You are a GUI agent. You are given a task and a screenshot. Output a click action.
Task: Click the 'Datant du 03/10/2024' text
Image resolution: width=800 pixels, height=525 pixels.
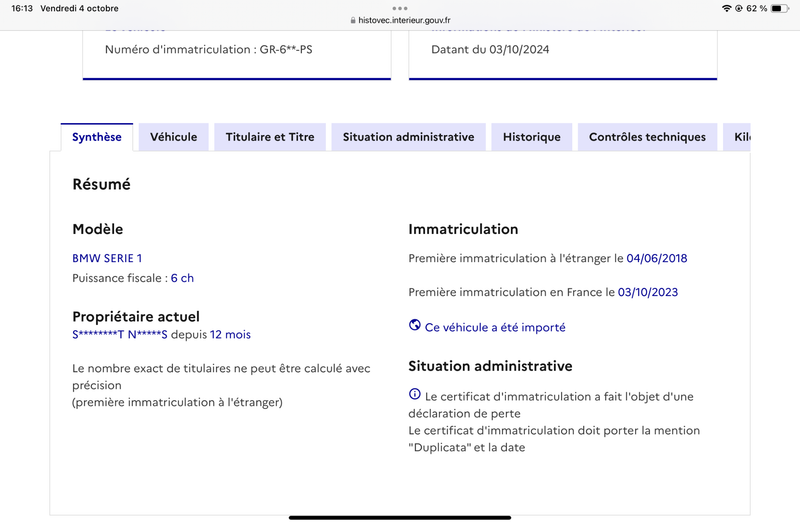tap(490, 49)
